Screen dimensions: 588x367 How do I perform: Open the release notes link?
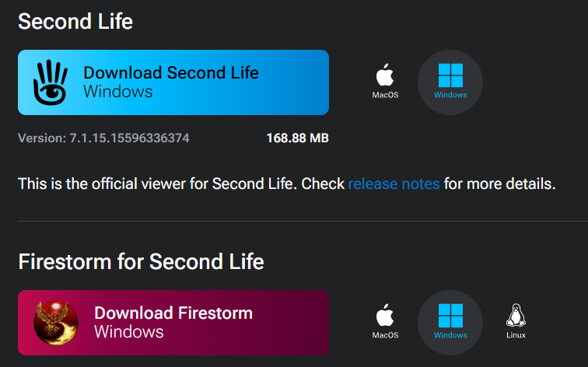point(394,183)
